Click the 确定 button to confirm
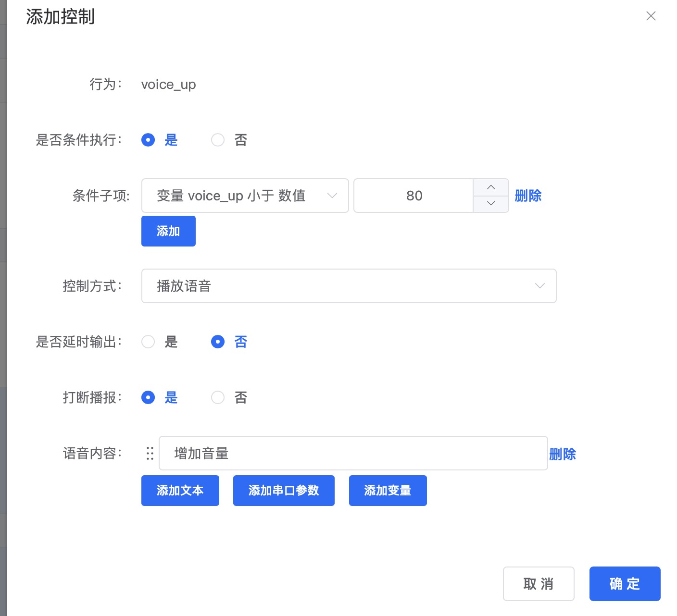The width and height of the screenshot is (677, 616). pyautogui.click(x=625, y=584)
